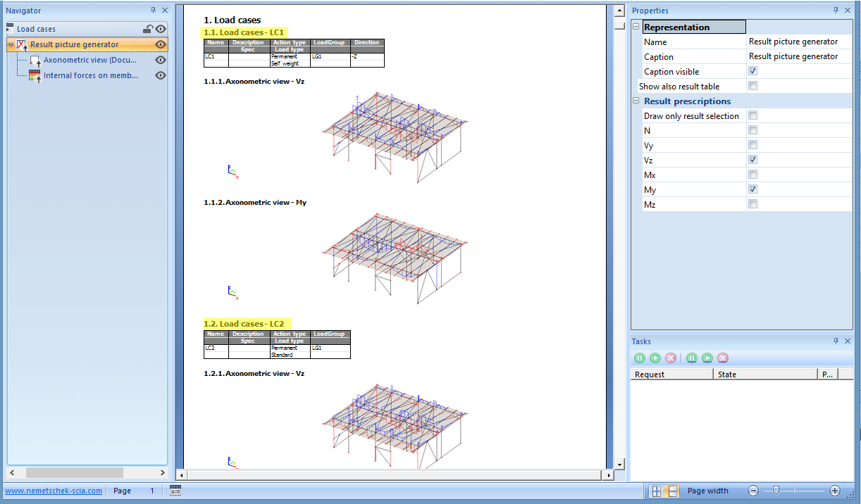Enable Draw only result selection checkbox
This screenshot has height=504, width=861.
753,115
